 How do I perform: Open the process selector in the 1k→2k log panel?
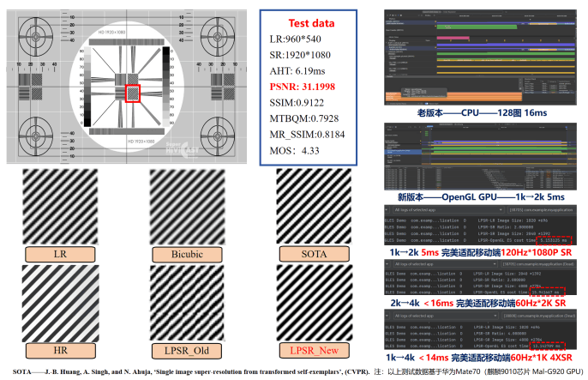pyautogui.click(x=541, y=209)
